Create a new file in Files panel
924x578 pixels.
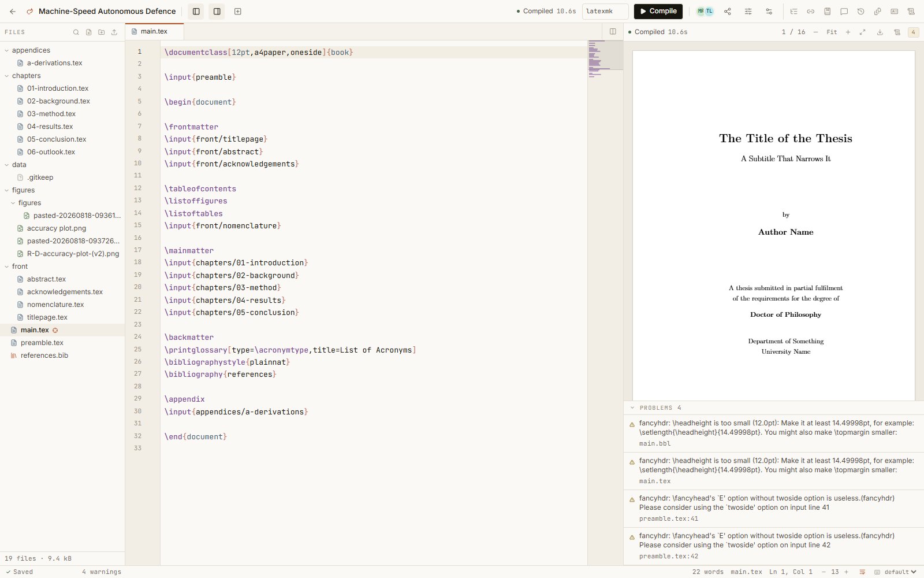point(88,32)
